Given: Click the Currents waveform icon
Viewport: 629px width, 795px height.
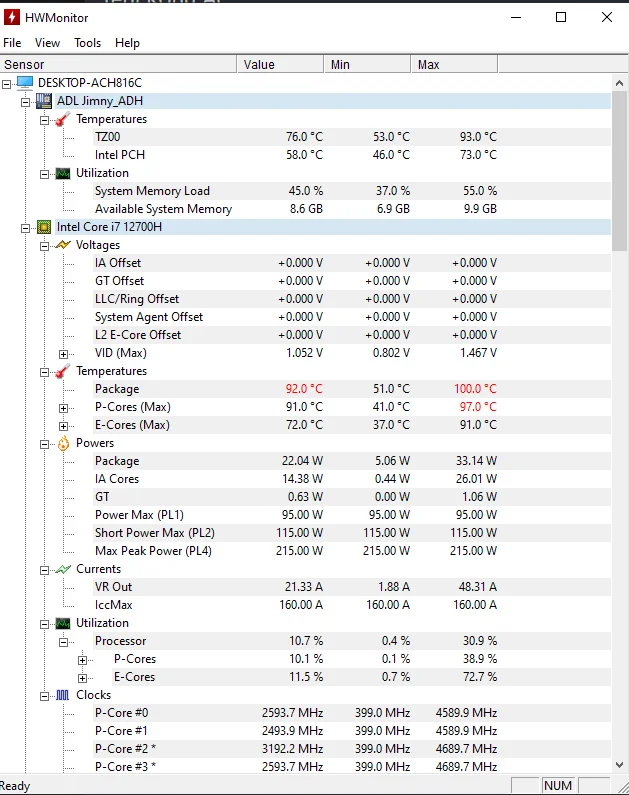Looking at the screenshot, I should (x=63, y=569).
